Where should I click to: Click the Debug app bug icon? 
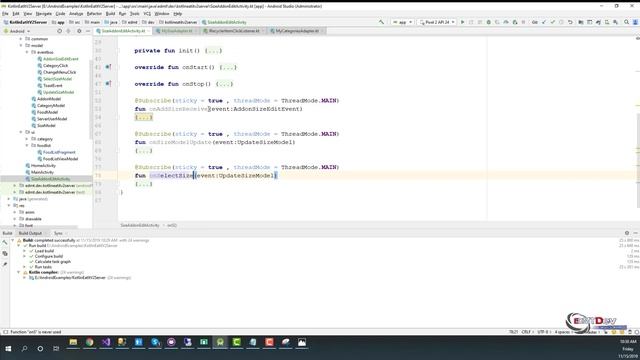click(489, 22)
